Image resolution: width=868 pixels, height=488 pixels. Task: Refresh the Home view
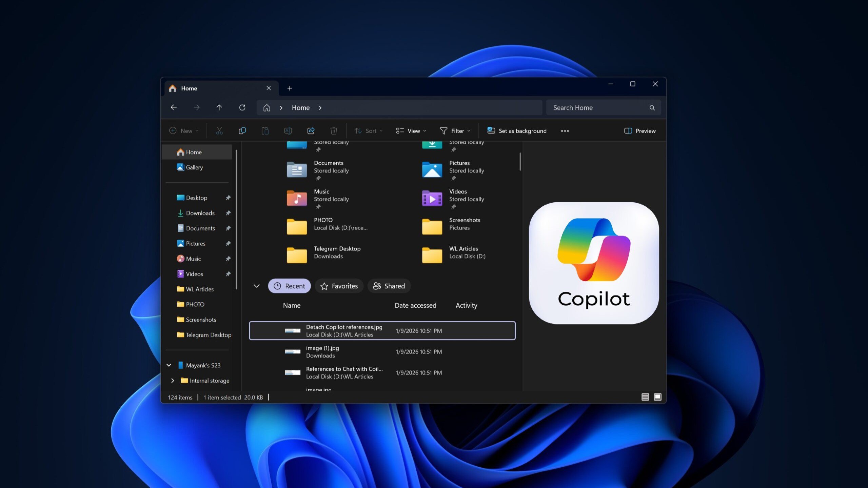(243, 107)
